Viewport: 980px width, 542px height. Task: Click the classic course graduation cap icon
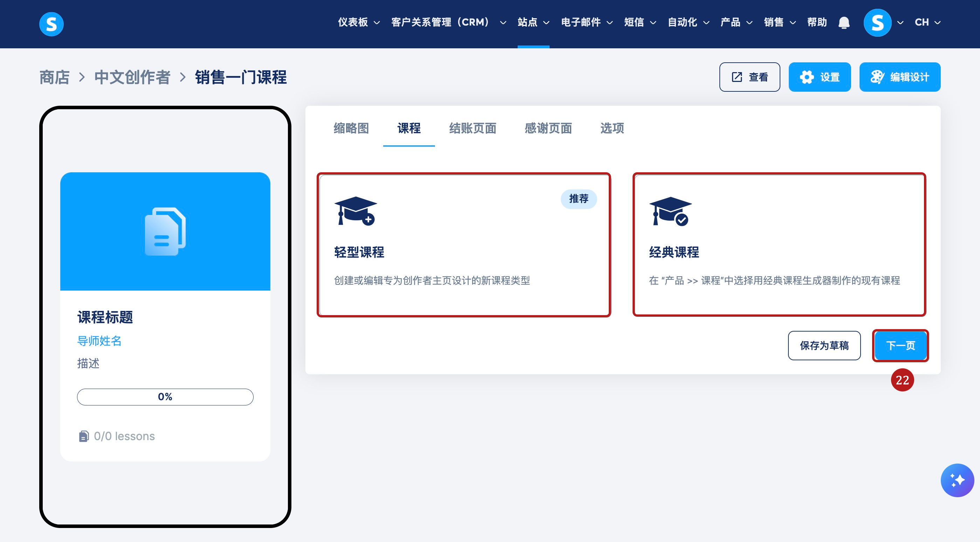click(x=670, y=211)
